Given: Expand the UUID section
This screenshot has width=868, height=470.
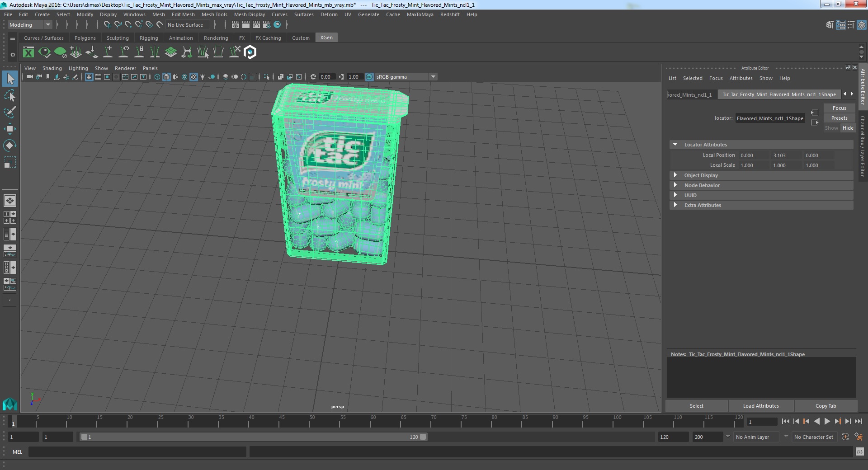Looking at the screenshot, I should [675, 195].
